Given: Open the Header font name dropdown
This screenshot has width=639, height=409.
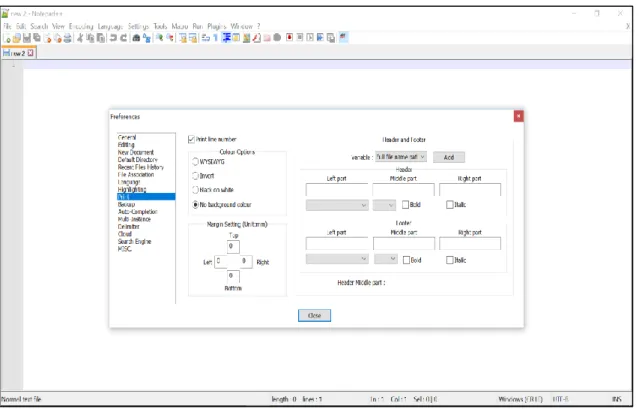Looking at the screenshot, I should click(337, 205).
